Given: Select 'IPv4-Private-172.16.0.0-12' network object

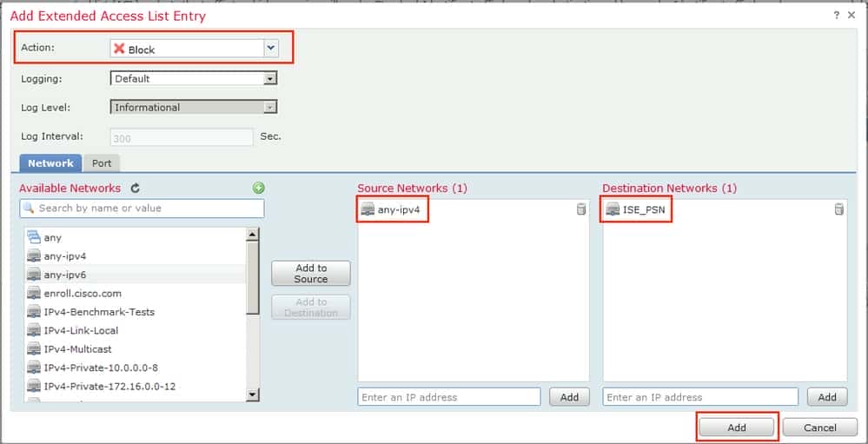Looking at the screenshot, I should coord(136,386).
